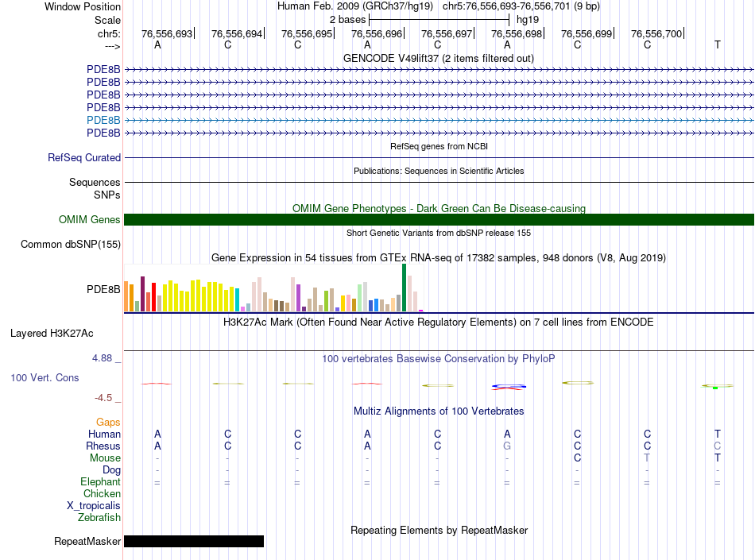Open the RefSeq Curated track label
Screen dimensions: 755x560
(x=84, y=158)
